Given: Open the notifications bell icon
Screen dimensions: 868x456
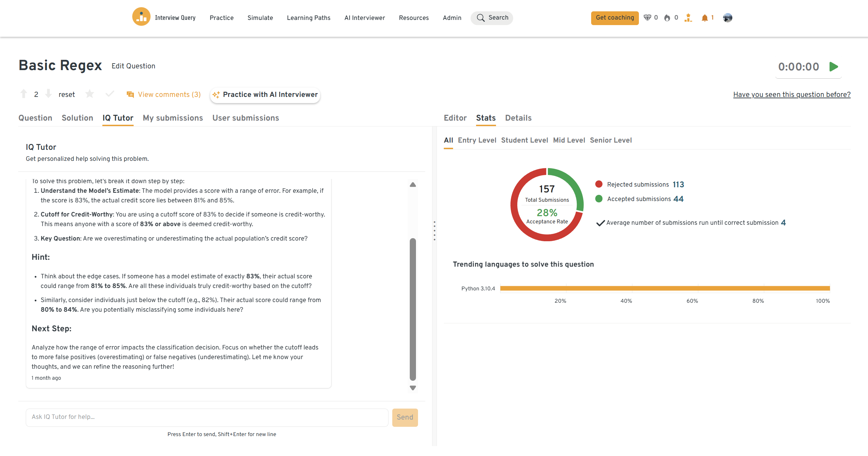Looking at the screenshot, I should point(704,18).
